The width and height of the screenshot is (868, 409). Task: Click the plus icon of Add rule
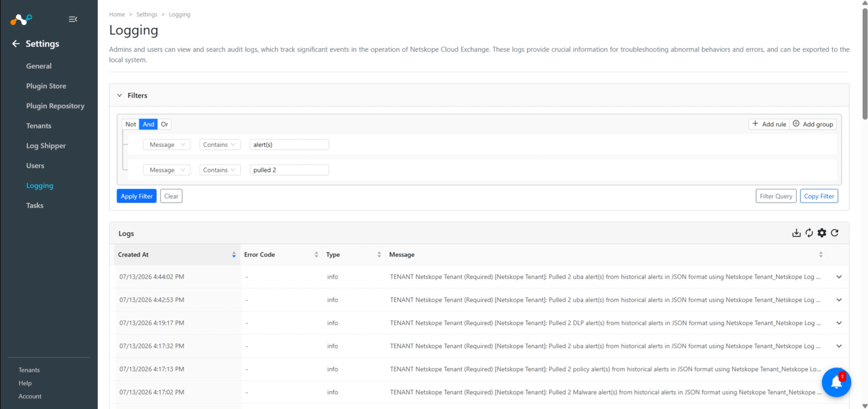[x=755, y=124]
